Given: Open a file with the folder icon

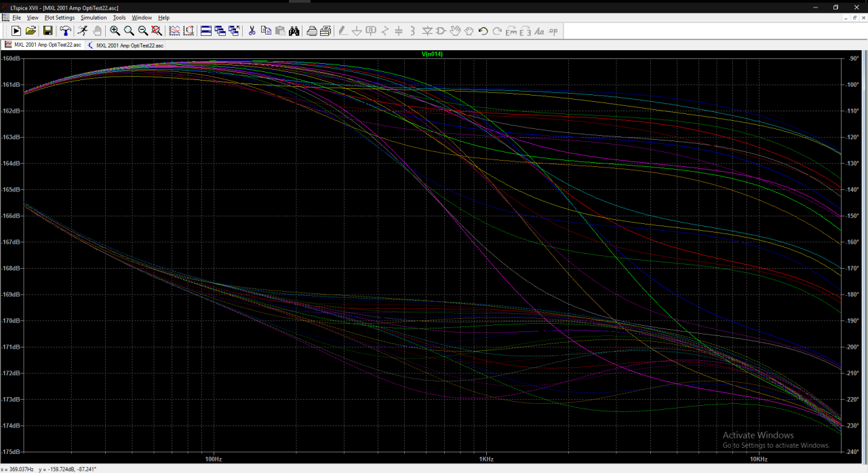Looking at the screenshot, I should [31, 31].
